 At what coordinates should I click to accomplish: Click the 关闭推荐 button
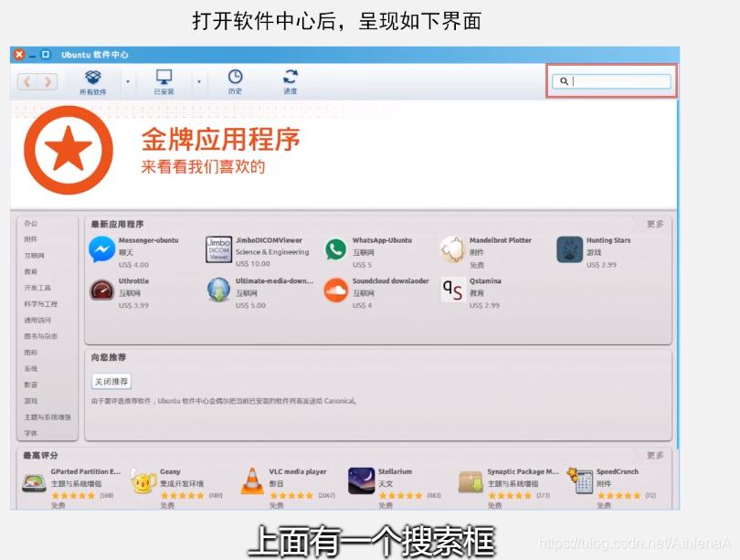pos(111,381)
